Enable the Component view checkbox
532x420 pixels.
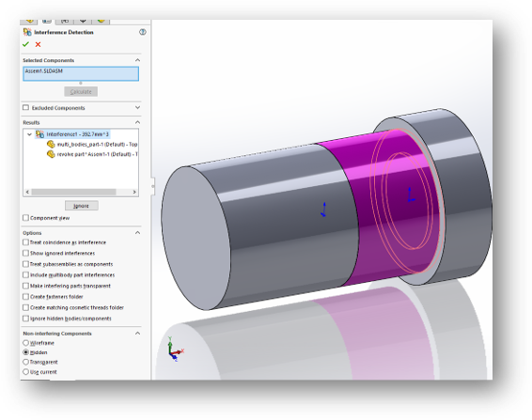25,218
